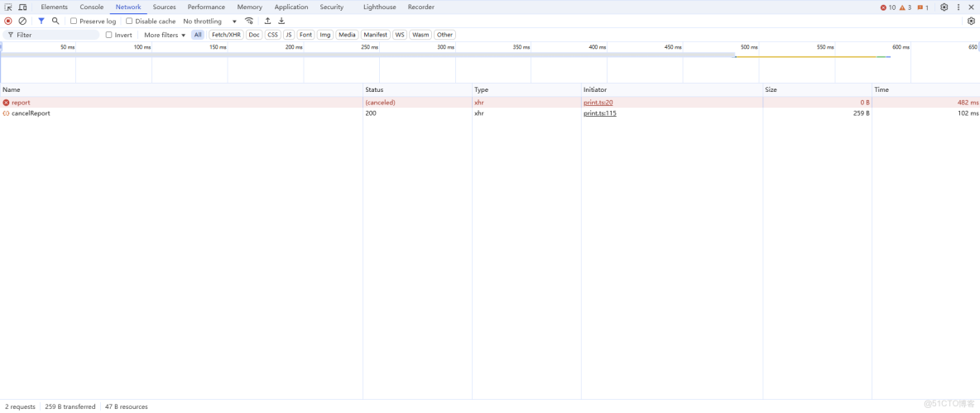
Task: Toggle the device toolbar icon
Action: pyautogui.click(x=22, y=7)
